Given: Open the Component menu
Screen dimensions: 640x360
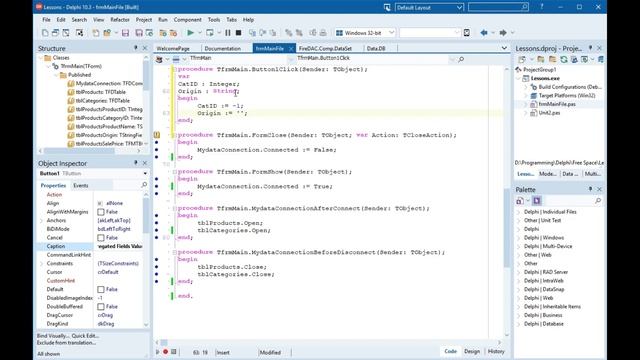Looking at the screenshot, I should [187, 20].
